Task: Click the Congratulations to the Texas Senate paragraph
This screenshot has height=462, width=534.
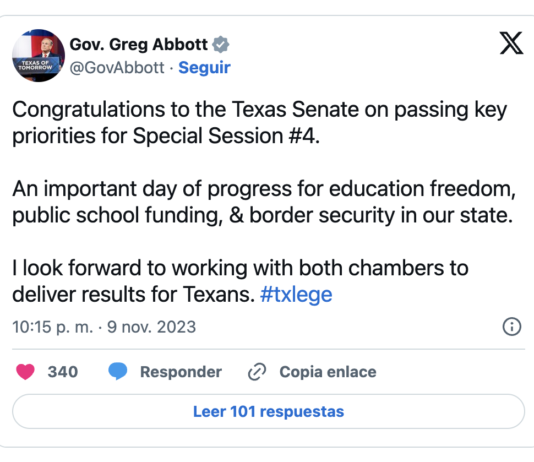Action: (x=260, y=123)
